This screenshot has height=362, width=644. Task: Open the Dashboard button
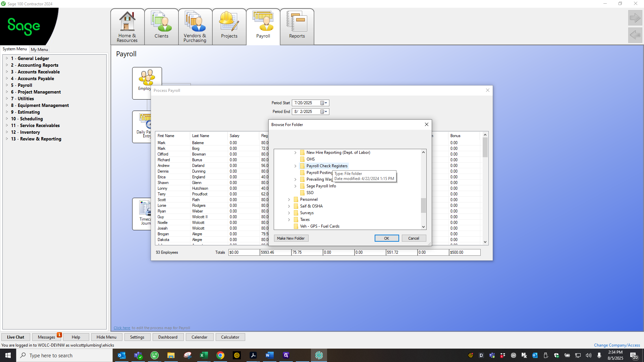point(168,337)
